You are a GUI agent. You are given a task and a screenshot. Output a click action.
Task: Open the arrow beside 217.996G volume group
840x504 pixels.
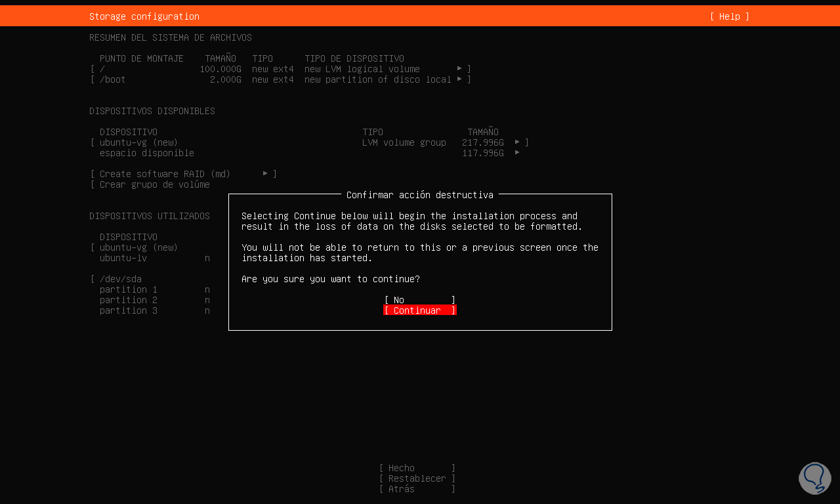point(518,142)
